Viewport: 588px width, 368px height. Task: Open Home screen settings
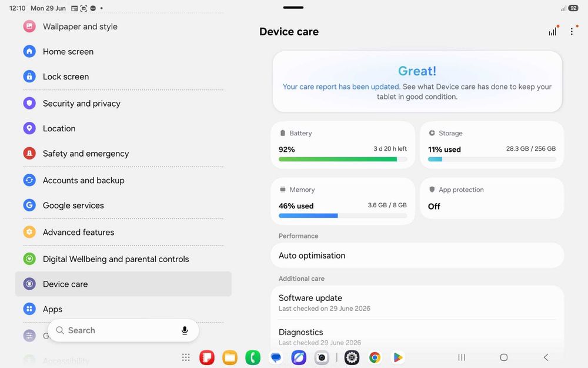123,51
